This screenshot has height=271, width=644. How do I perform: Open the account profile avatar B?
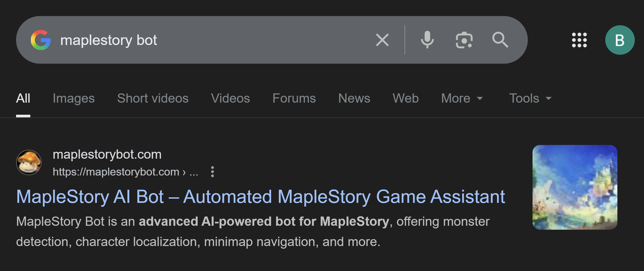[x=620, y=40]
